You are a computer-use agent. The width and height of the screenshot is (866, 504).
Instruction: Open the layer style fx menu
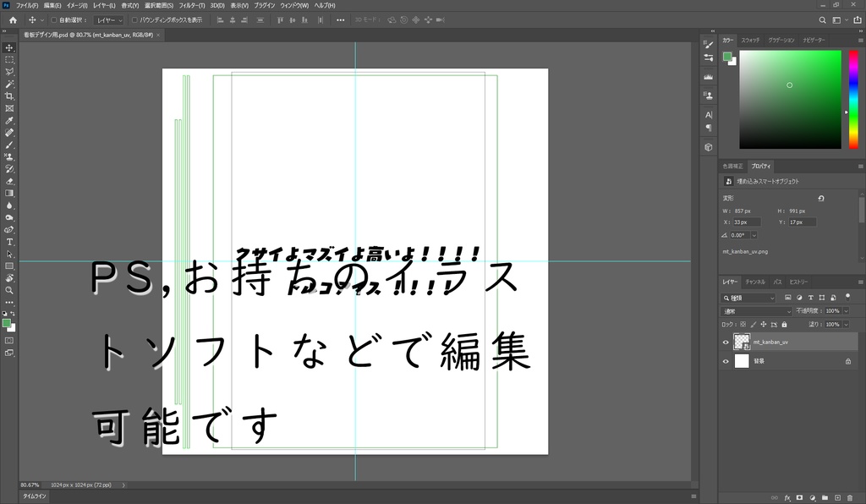(787, 498)
